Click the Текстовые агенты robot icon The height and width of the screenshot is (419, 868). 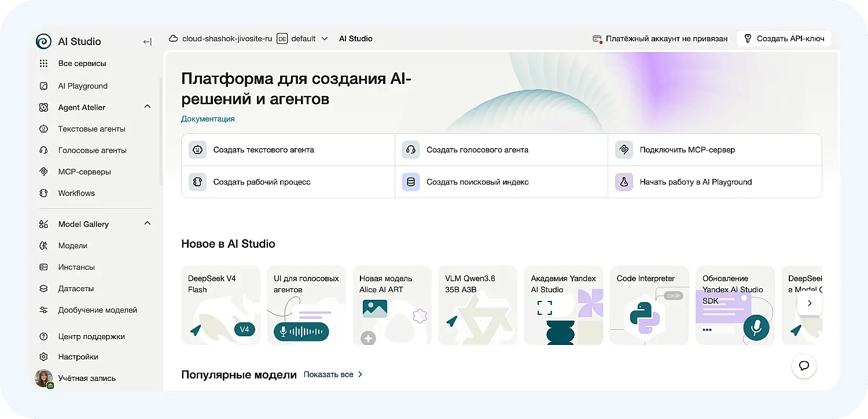[43, 128]
